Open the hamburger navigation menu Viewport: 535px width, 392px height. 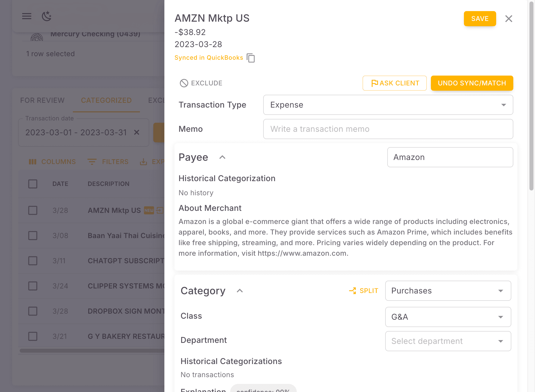tap(26, 16)
